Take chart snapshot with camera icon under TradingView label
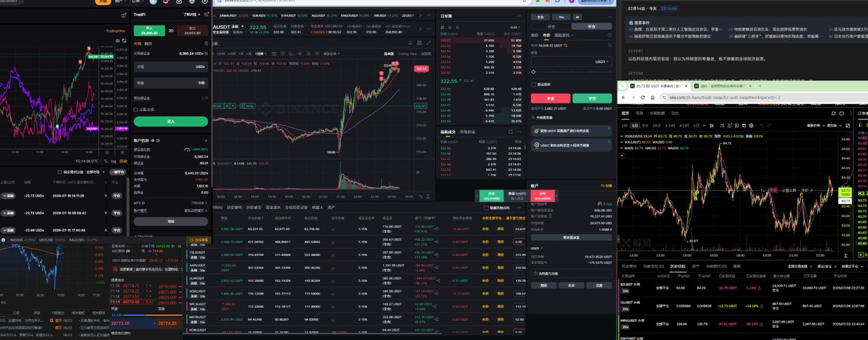 (117, 41)
